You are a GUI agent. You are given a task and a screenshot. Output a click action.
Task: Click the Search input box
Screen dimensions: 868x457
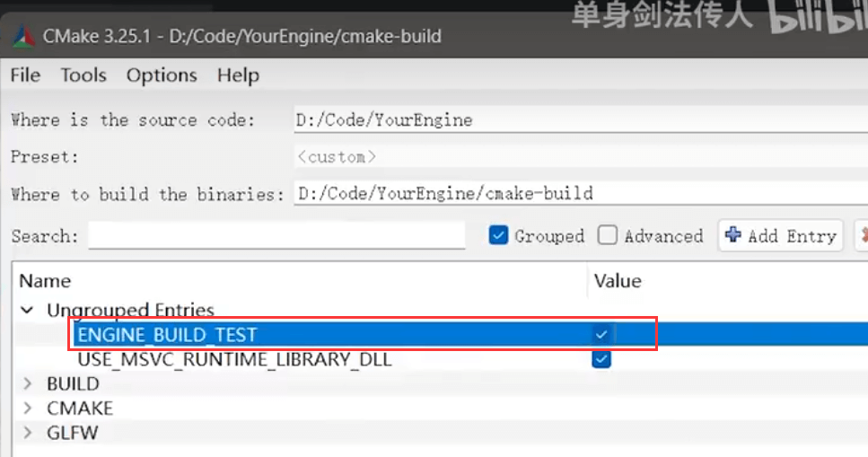tap(276, 236)
